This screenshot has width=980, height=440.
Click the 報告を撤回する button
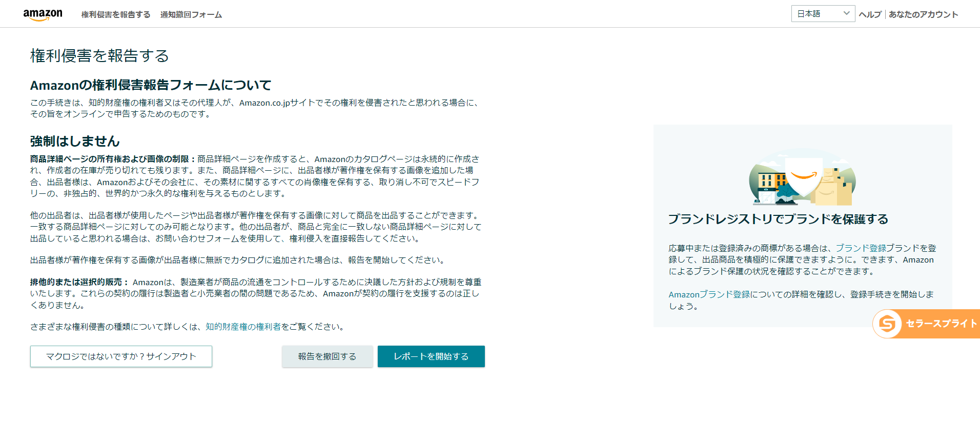tap(327, 356)
